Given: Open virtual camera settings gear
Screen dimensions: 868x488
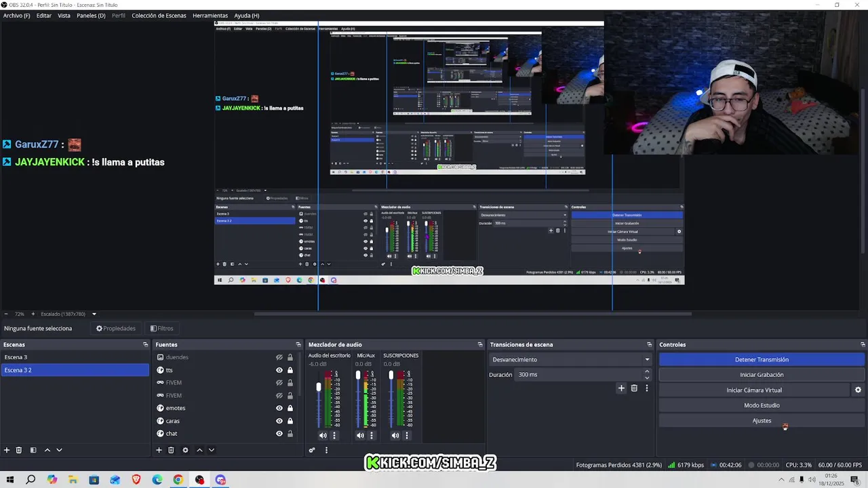Looking at the screenshot, I should [858, 390].
